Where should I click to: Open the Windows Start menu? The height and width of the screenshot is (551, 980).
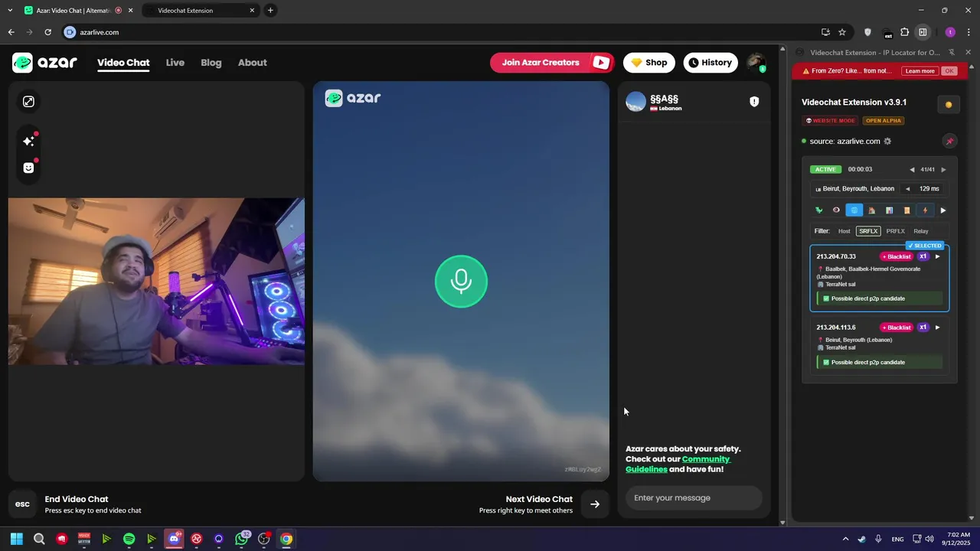pyautogui.click(x=17, y=539)
